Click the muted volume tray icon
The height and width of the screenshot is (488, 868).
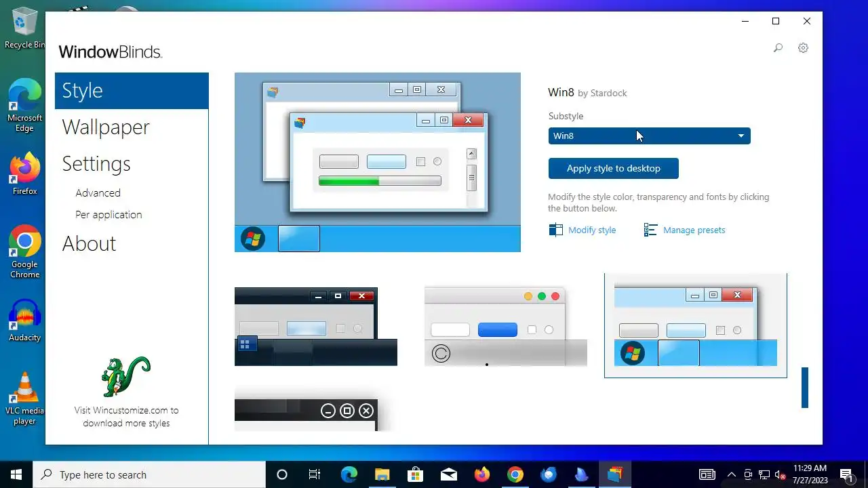[x=781, y=474]
